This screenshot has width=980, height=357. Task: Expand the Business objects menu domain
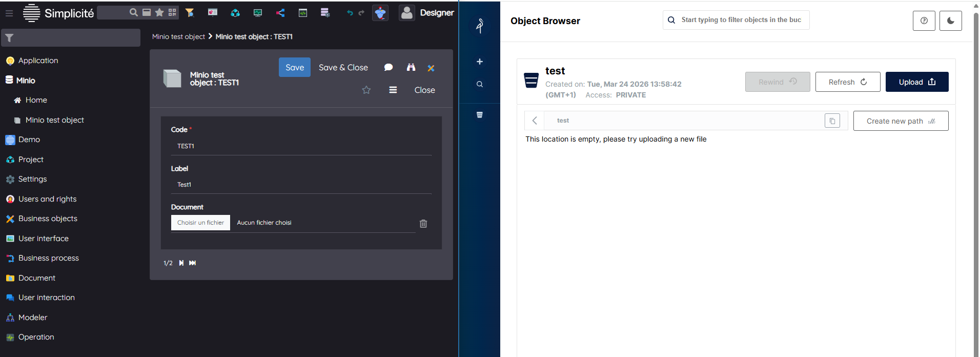[48, 219]
